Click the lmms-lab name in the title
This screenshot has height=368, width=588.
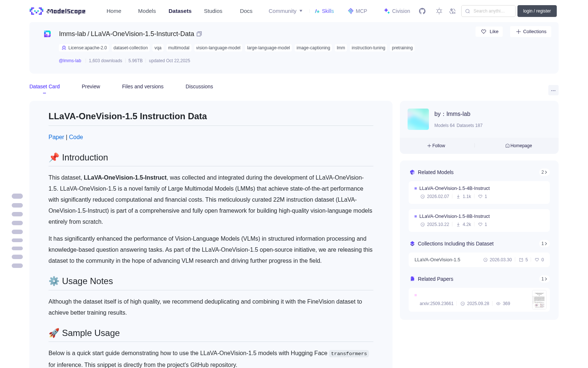tap(72, 34)
